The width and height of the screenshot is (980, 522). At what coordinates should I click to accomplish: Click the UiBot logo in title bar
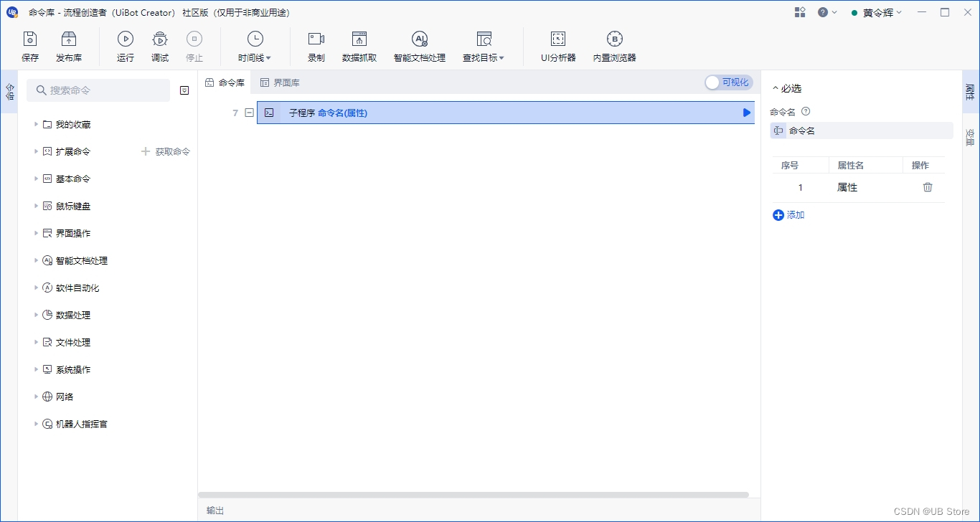pyautogui.click(x=12, y=12)
